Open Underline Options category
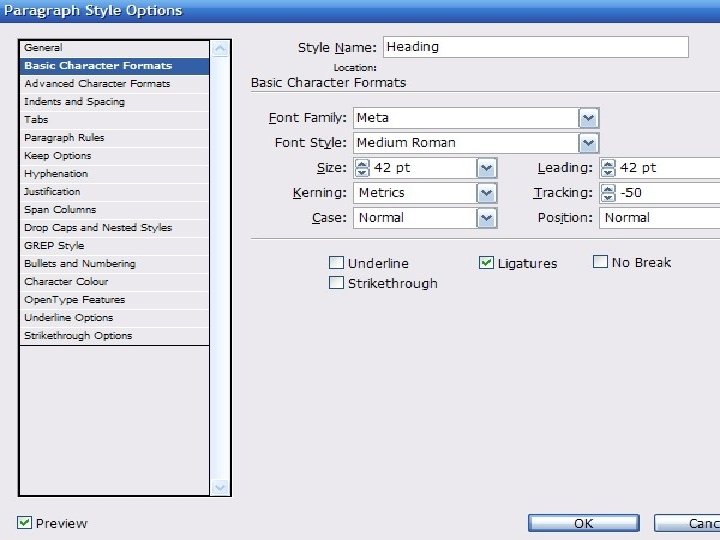This screenshot has height=540, width=720. [114, 317]
